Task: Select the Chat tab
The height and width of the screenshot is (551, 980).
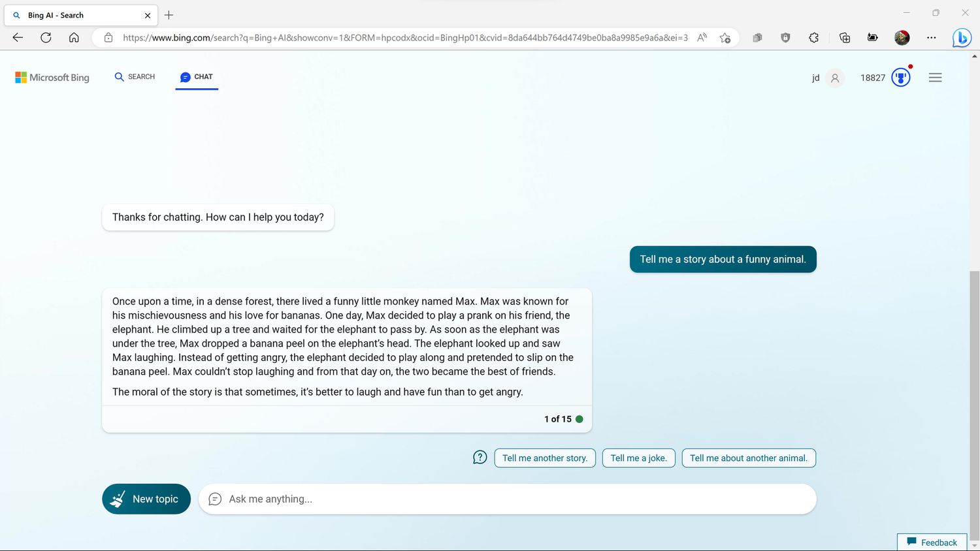Action: pyautogui.click(x=197, y=77)
